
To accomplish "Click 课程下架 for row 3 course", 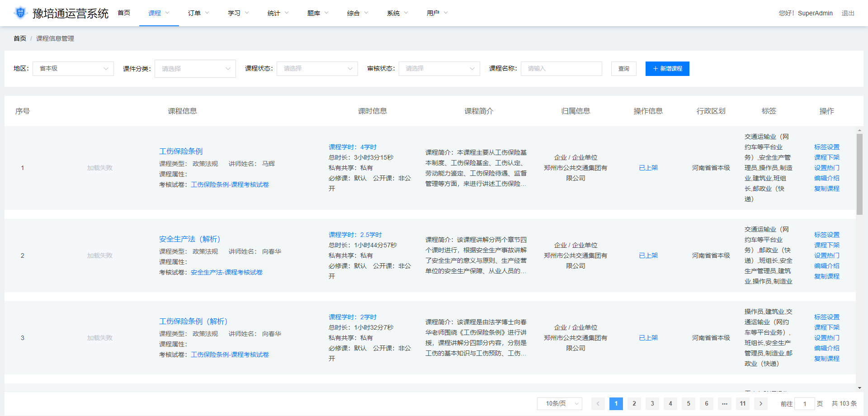I will coord(827,327).
